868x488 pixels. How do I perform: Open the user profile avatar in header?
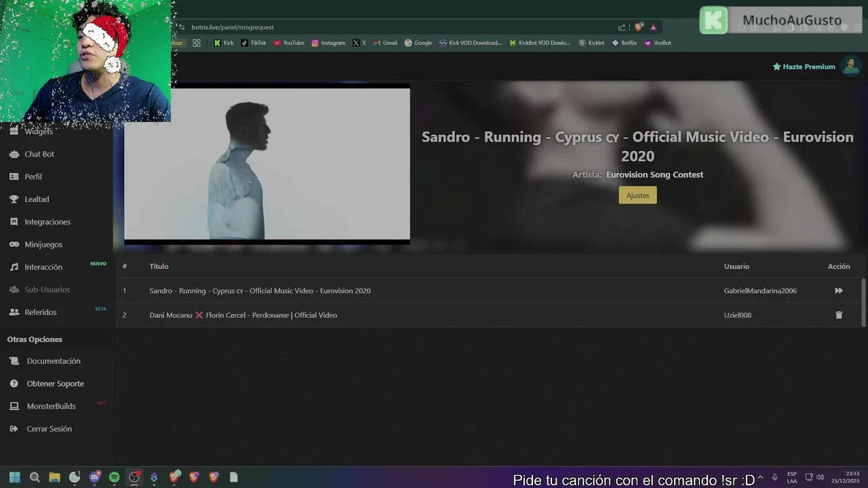pos(850,66)
